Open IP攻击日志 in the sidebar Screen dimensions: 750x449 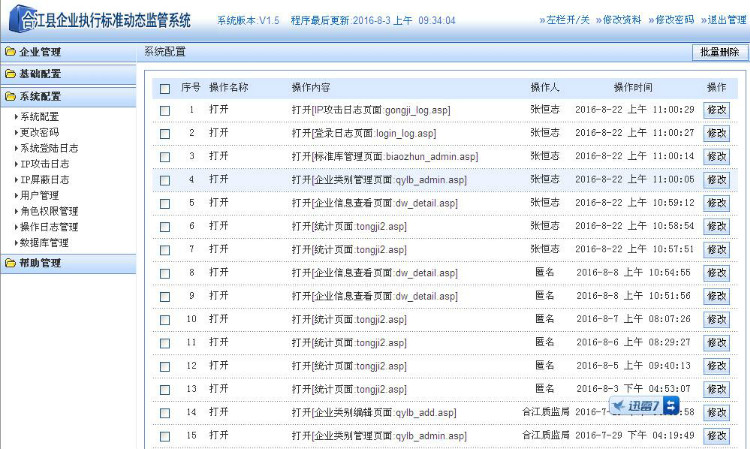click(x=44, y=164)
